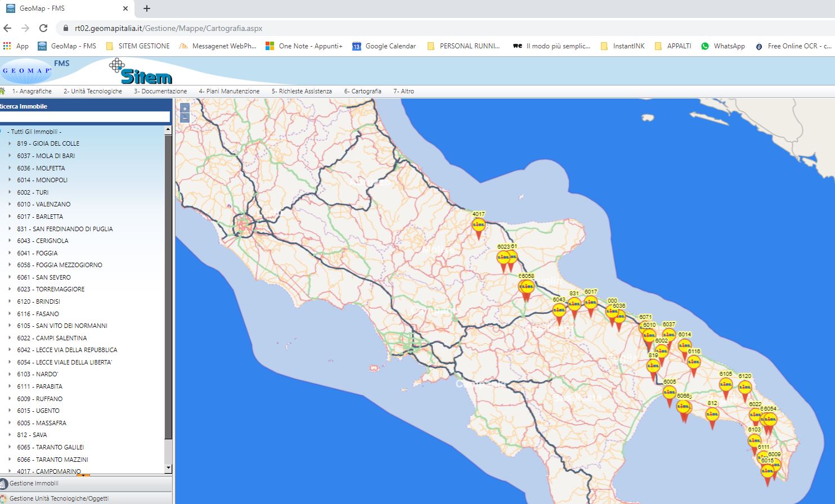Open the 4- Piani Manutenzione menu

[x=229, y=91]
